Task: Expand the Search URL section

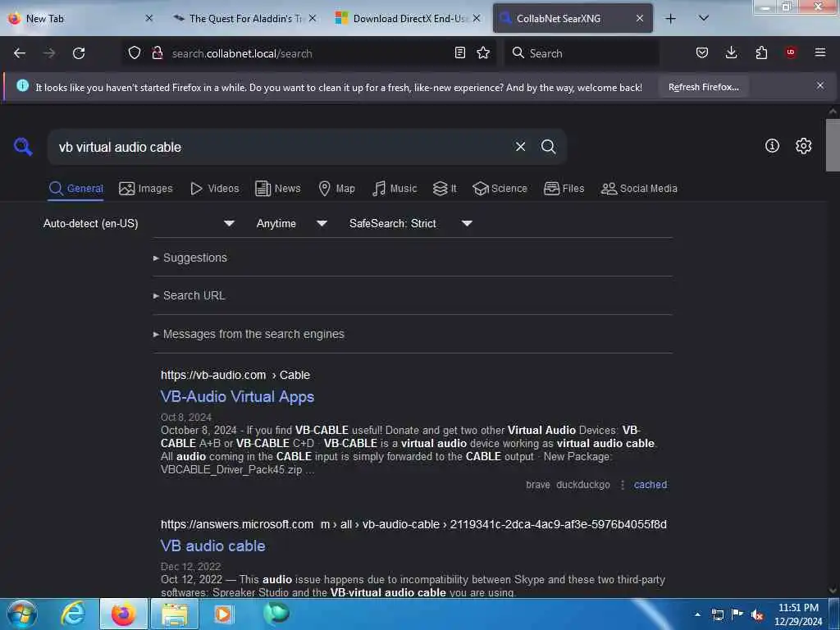Action: (x=189, y=295)
